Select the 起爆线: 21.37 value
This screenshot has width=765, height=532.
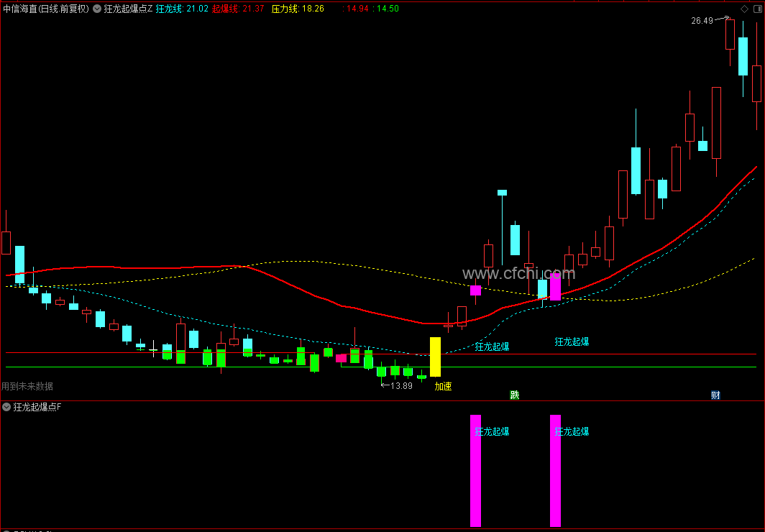click(238, 9)
